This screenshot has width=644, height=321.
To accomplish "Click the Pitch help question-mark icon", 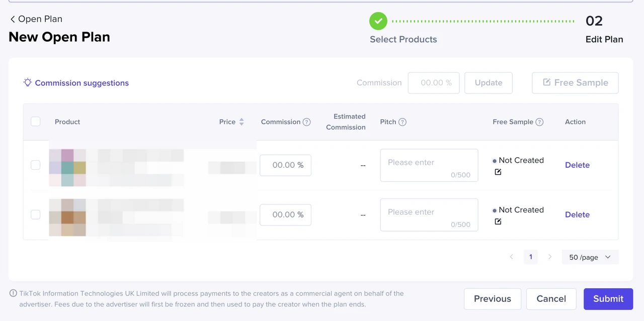I will click(x=402, y=122).
